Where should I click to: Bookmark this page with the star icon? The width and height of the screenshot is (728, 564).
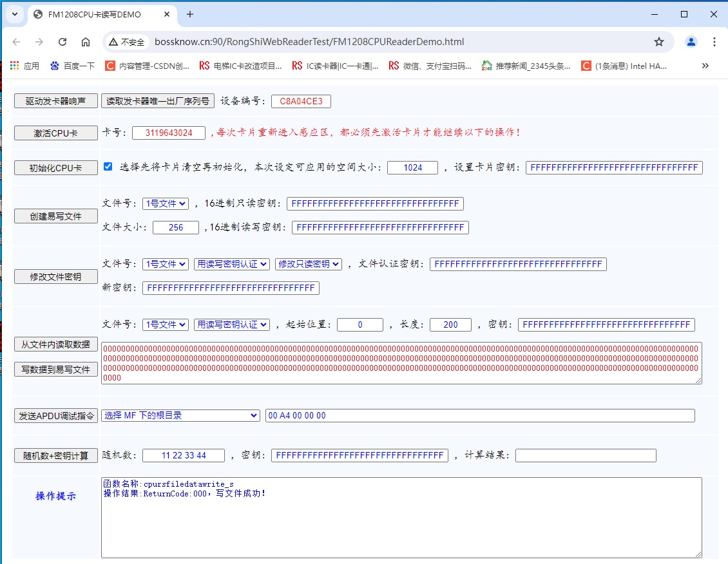click(x=658, y=42)
